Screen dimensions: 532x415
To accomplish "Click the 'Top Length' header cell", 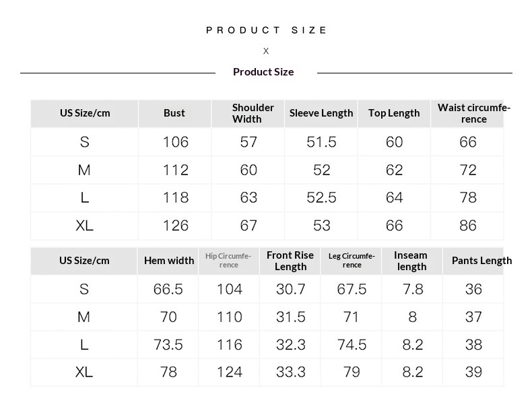I will [x=394, y=113].
